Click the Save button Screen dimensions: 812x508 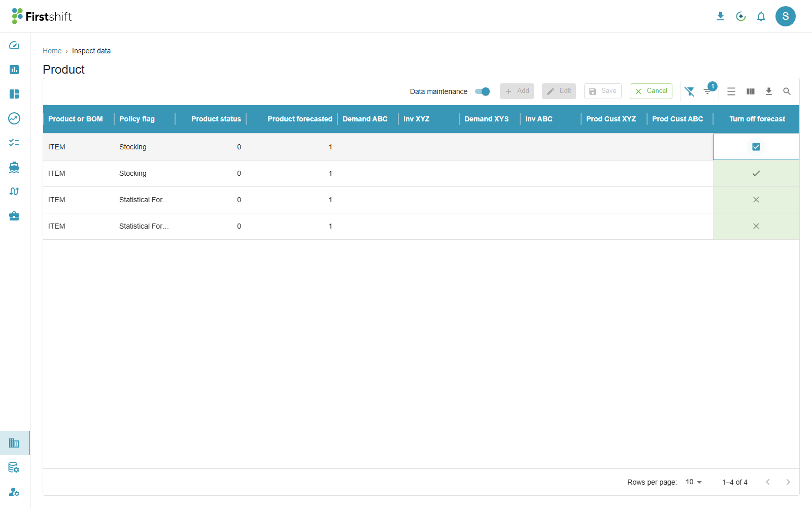(x=603, y=91)
